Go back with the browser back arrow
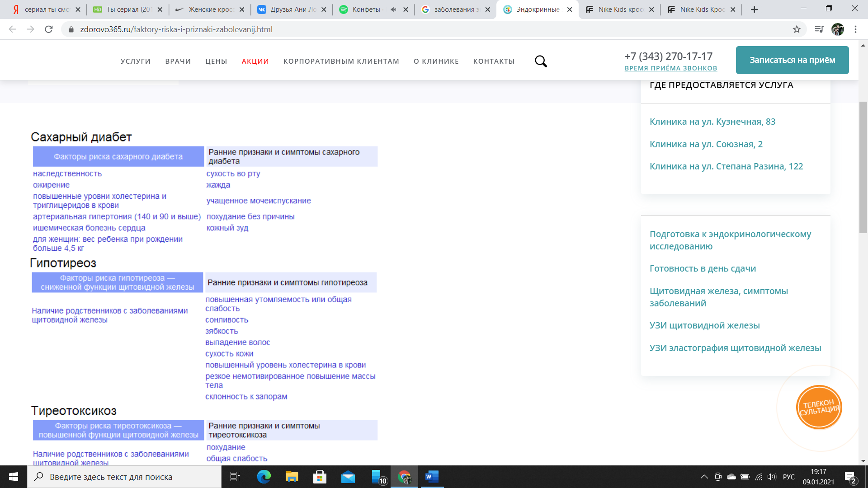 tap(13, 29)
